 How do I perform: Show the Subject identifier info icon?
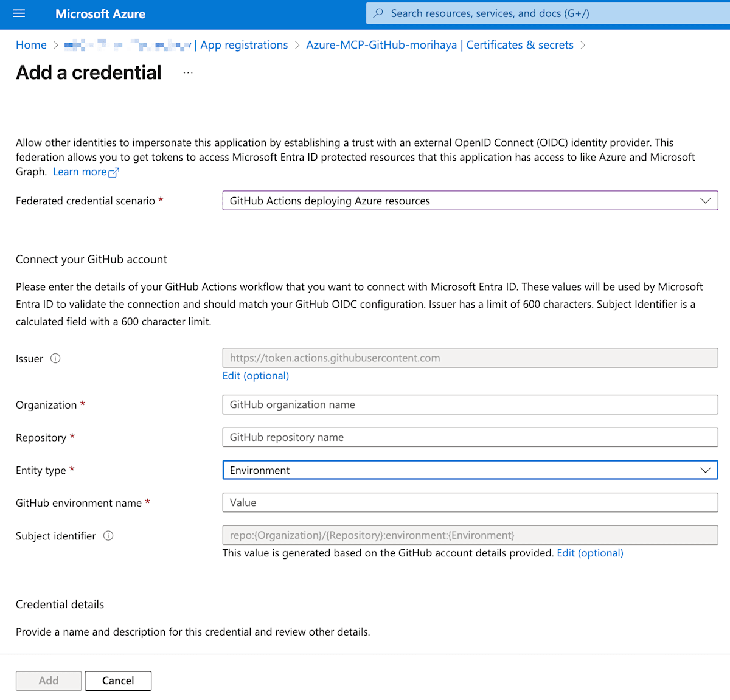[x=108, y=536]
